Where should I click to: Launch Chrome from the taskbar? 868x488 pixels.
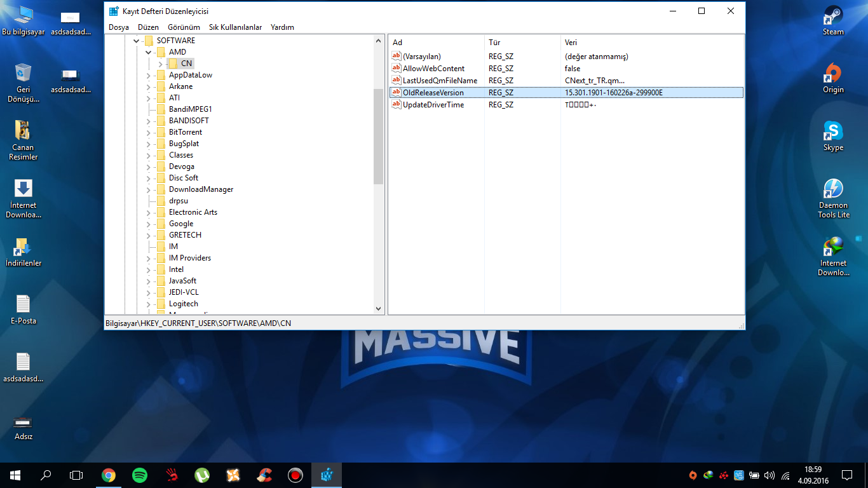click(x=109, y=475)
